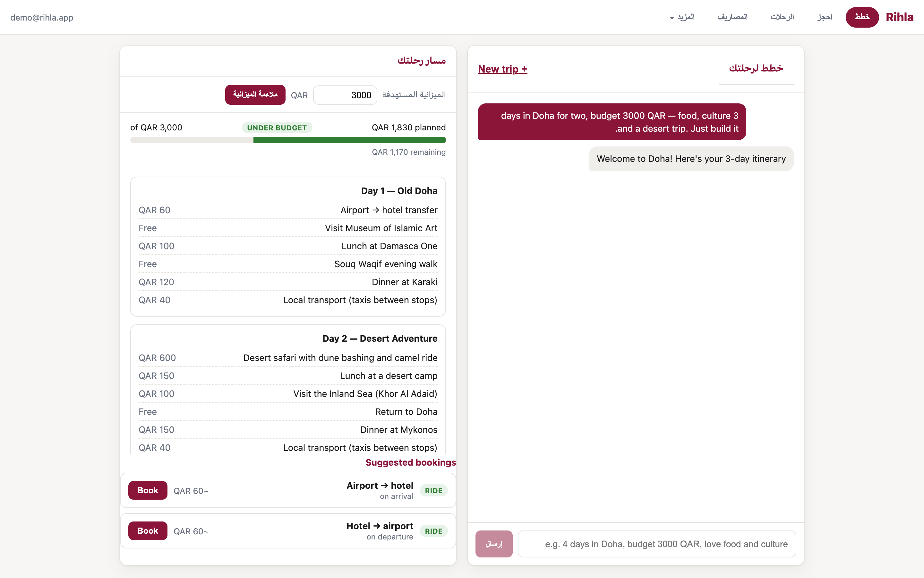Open the الرحلات trips page

point(782,17)
